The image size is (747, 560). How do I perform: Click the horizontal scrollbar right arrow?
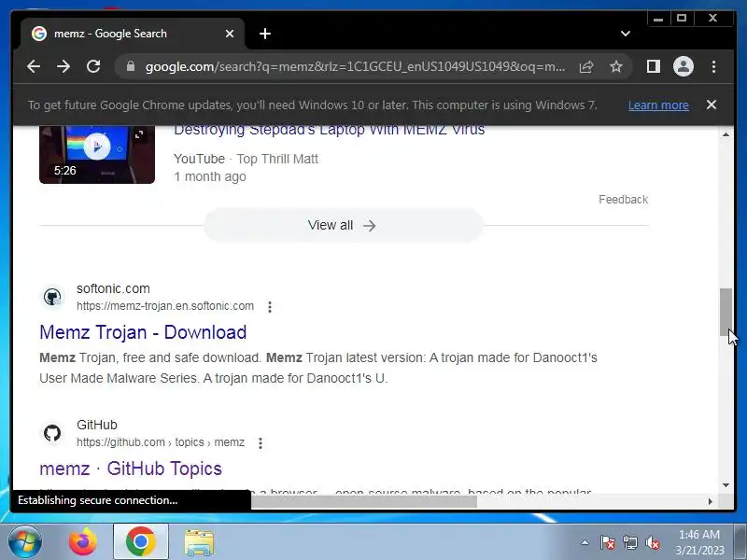click(x=711, y=501)
